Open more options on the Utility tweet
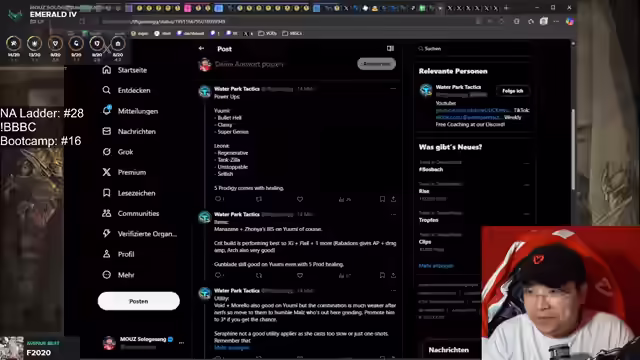Image resolution: width=640 pixels, height=360 pixels. [x=393, y=291]
